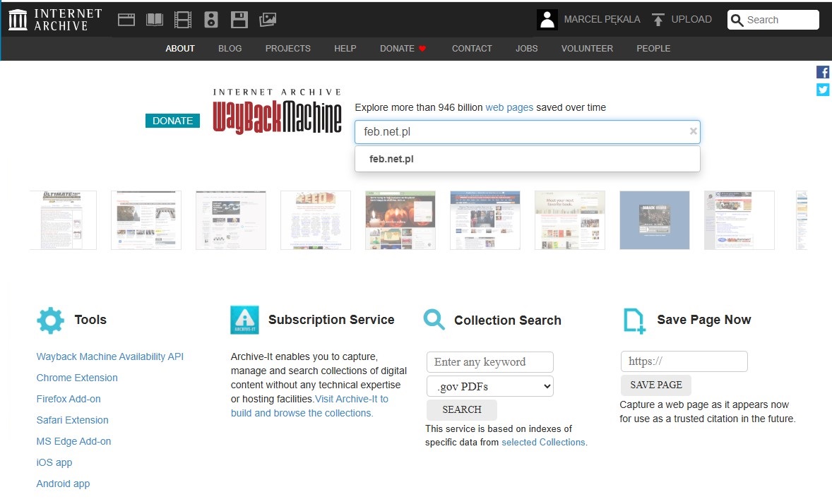The image size is (832, 504).
Task: Click the teal DONATE button
Action: pyautogui.click(x=172, y=121)
